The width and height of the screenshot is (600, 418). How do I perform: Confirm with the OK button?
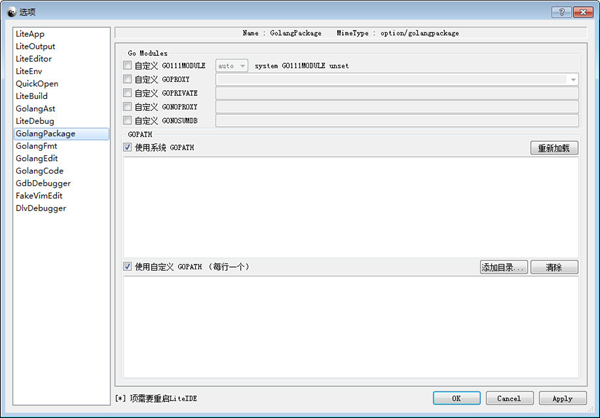(457, 398)
